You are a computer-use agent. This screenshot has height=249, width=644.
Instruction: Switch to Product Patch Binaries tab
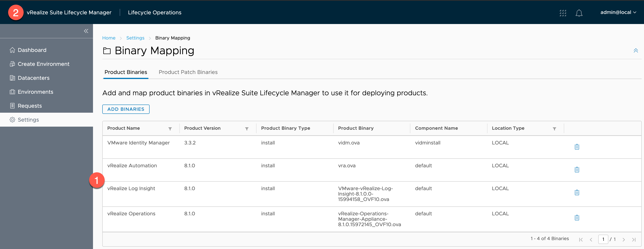pos(188,72)
